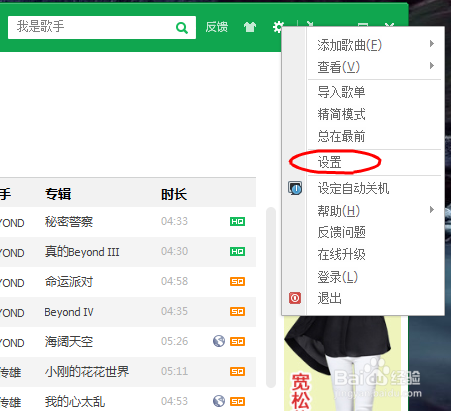Click SQ badge on 小刚的花花世界 row
Screen dimensions: 451x411
click(237, 371)
